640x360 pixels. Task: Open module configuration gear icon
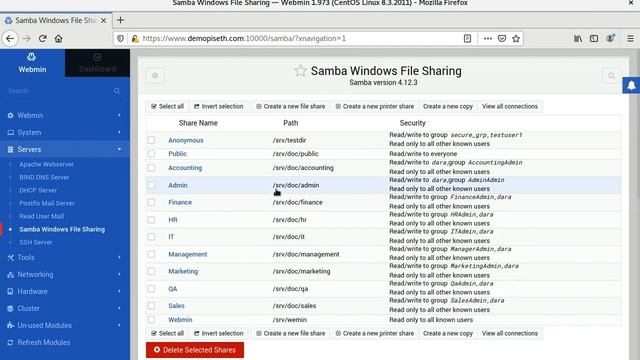(155, 76)
